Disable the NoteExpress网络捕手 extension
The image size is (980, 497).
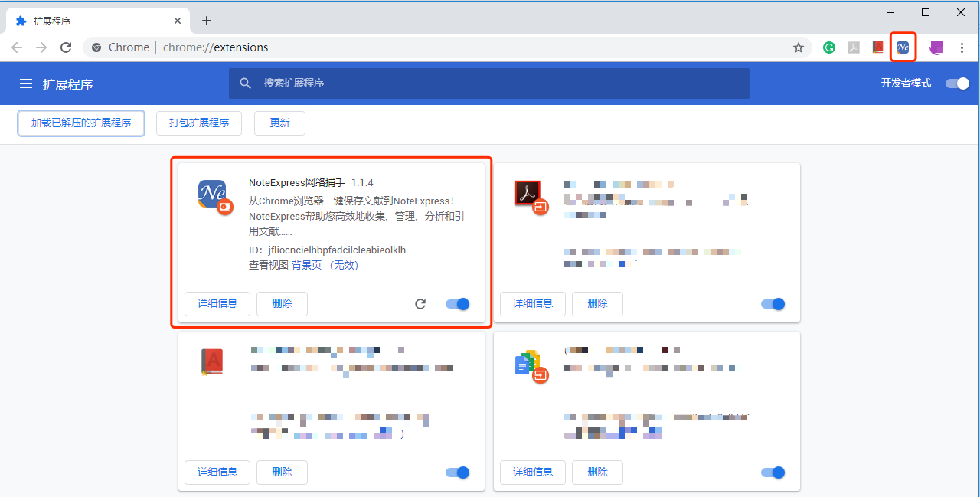click(458, 304)
